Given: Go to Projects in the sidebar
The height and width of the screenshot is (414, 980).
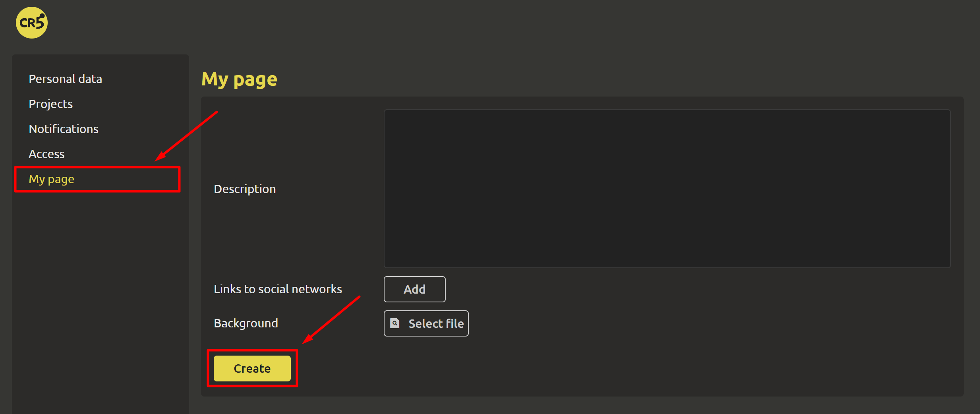Looking at the screenshot, I should pyautogui.click(x=50, y=104).
